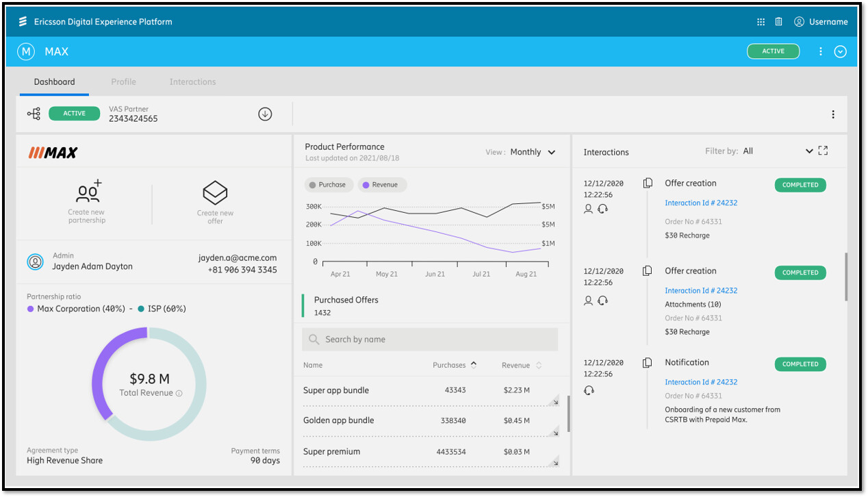Toggle the Purchase series in the chart legend
Image resolution: width=868 pixels, height=497 pixels.
click(329, 184)
